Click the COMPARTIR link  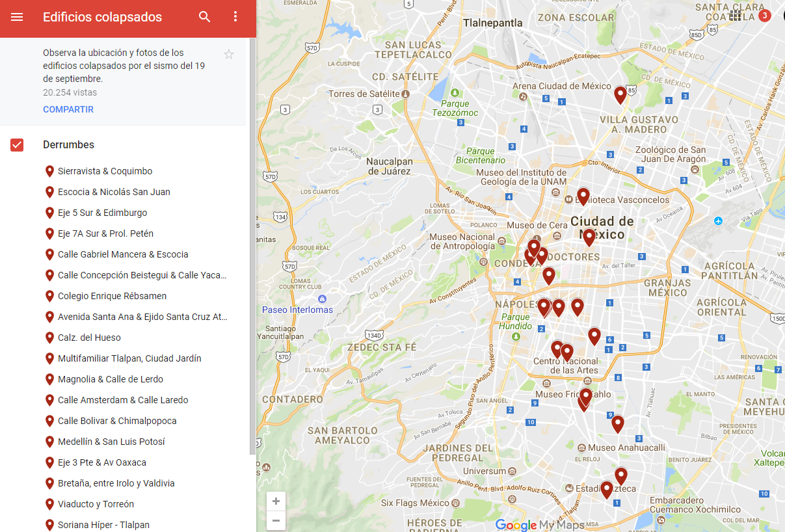[x=68, y=109]
